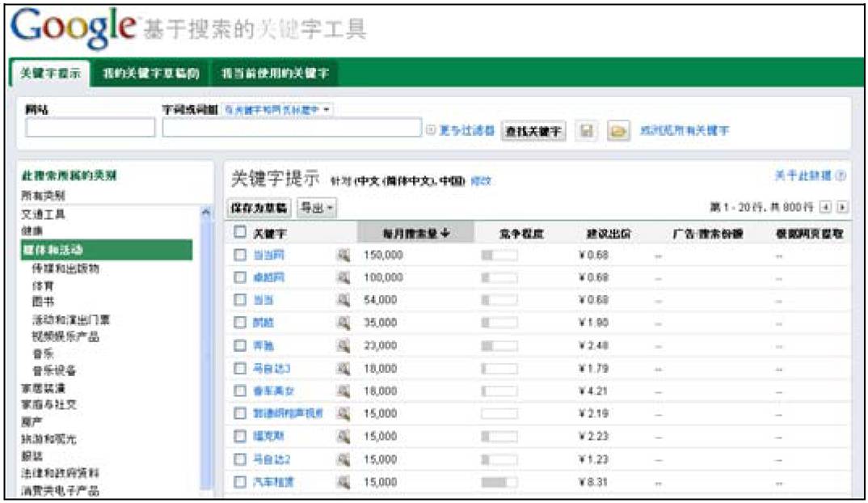Click the magnifier icon in the 35,000 row
This screenshot has height=503, width=868.
(343, 323)
